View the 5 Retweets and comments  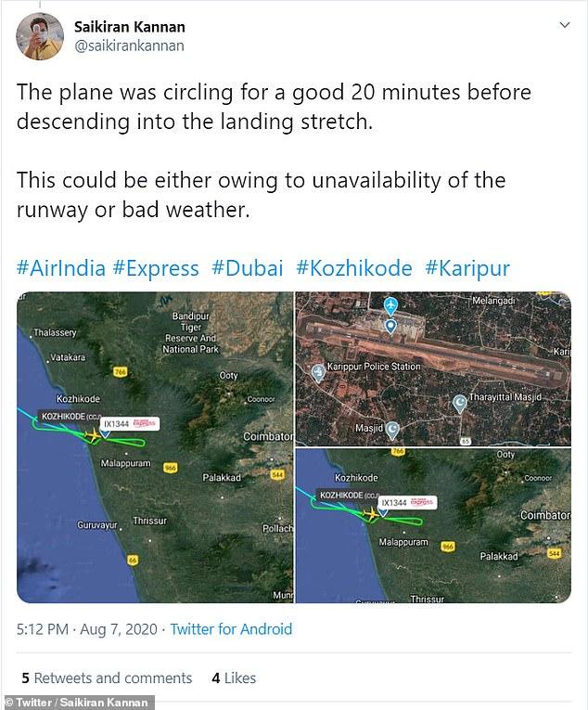tap(107, 678)
